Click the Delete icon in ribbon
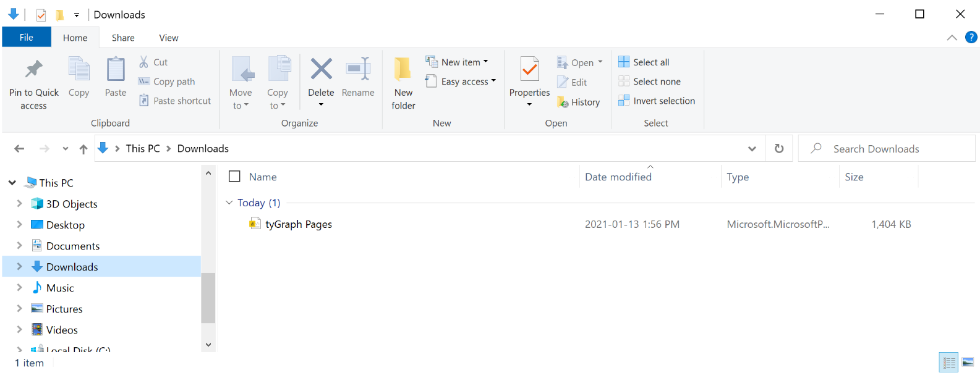Image resolution: width=980 pixels, height=378 pixels. (x=321, y=69)
